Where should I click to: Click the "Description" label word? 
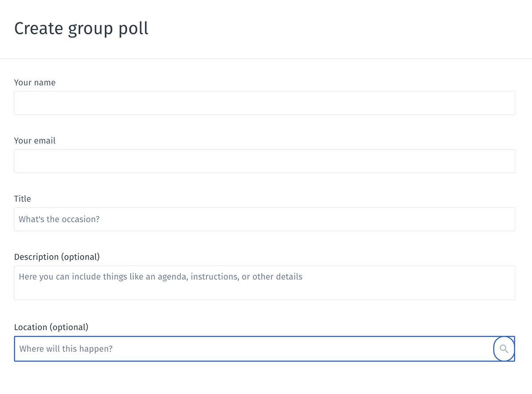(36, 257)
